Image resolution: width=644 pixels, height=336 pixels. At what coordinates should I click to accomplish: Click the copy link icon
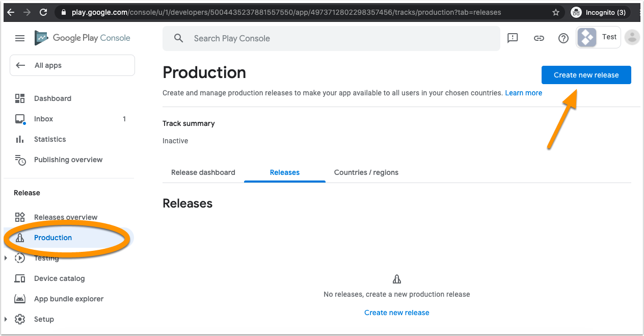point(539,38)
